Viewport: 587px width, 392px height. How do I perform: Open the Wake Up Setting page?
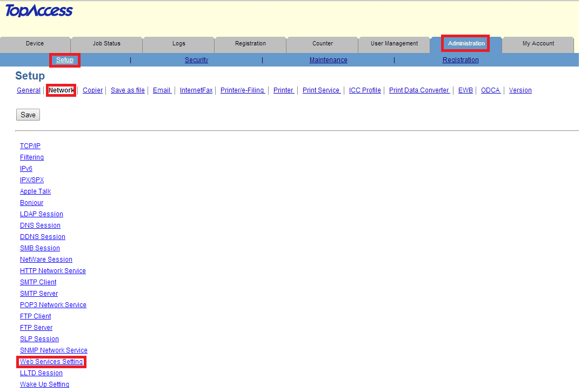click(44, 384)
